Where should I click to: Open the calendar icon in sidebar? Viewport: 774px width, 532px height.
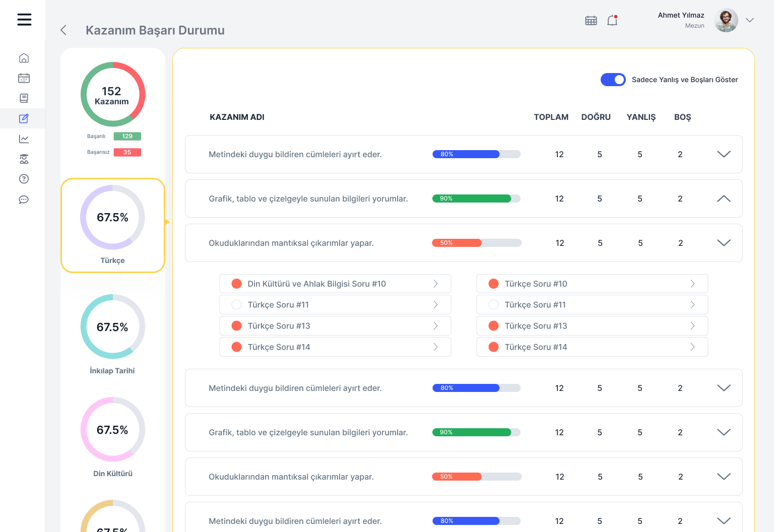pyautogui.click(x=24, y=78)
